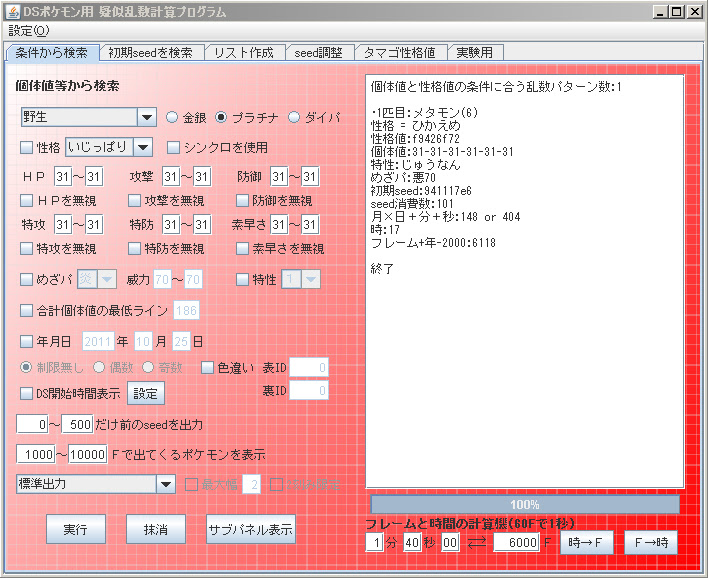Click the 裏ID input field
The height and width of the screenshot is (578, 708).
coord(308,391)
